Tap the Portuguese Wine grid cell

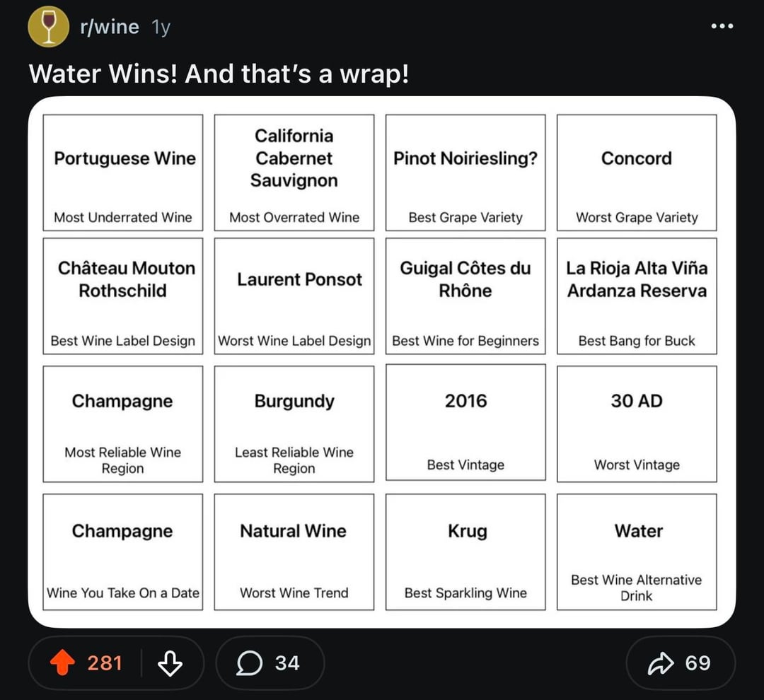pyautogui.click(x=123, y=173)
